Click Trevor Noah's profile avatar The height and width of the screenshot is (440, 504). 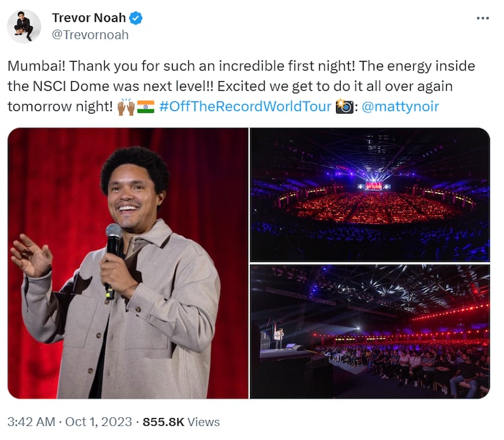[x=24, y=26]
